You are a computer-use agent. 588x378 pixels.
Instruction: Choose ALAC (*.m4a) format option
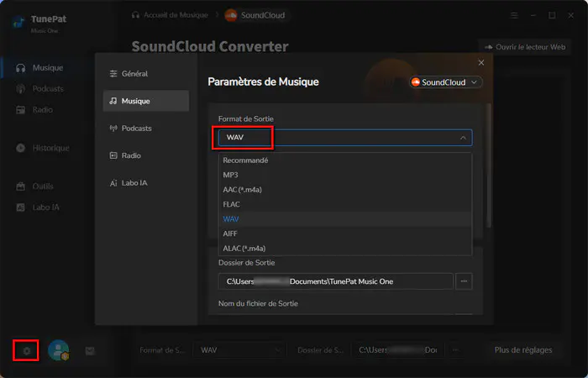click(x=345, y=249)
